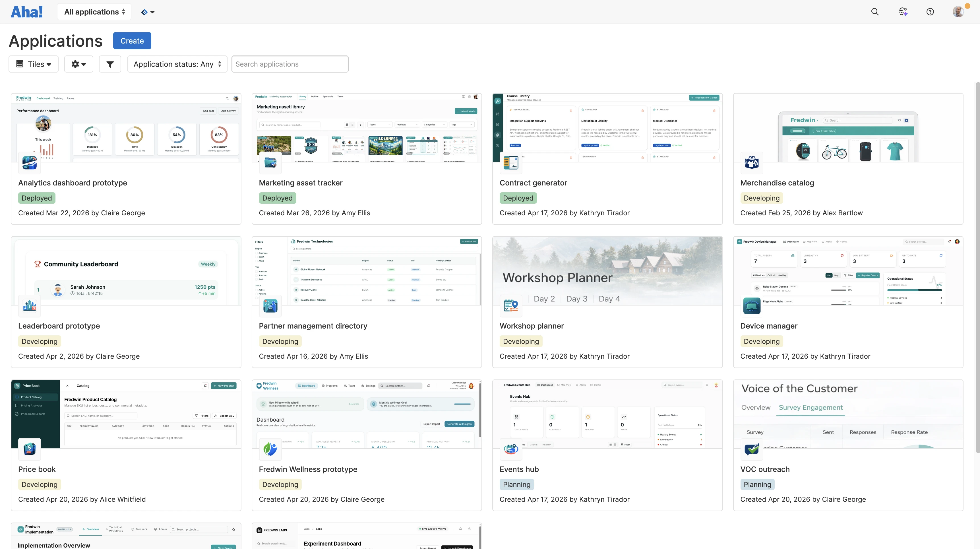Image resolution: width=980 pixels, height=549 pixels.
Task: Click the Events hub globe app icon
Action: [x=510, y=449]
